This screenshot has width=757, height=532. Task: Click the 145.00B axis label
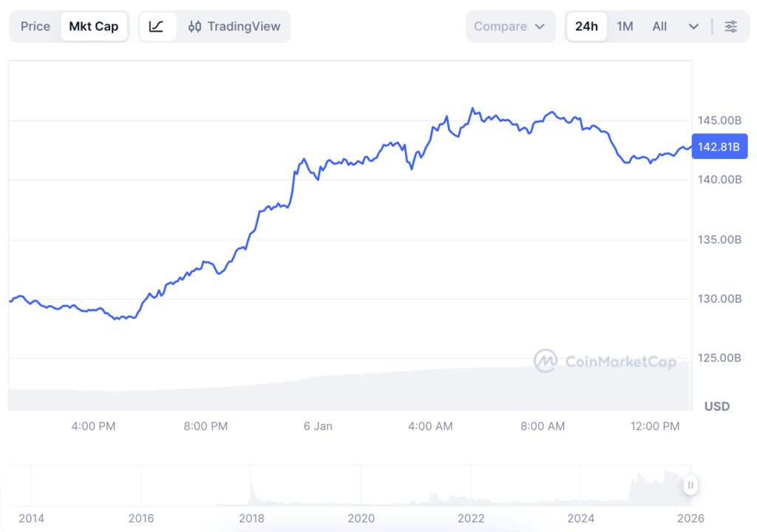coord(719,120)
